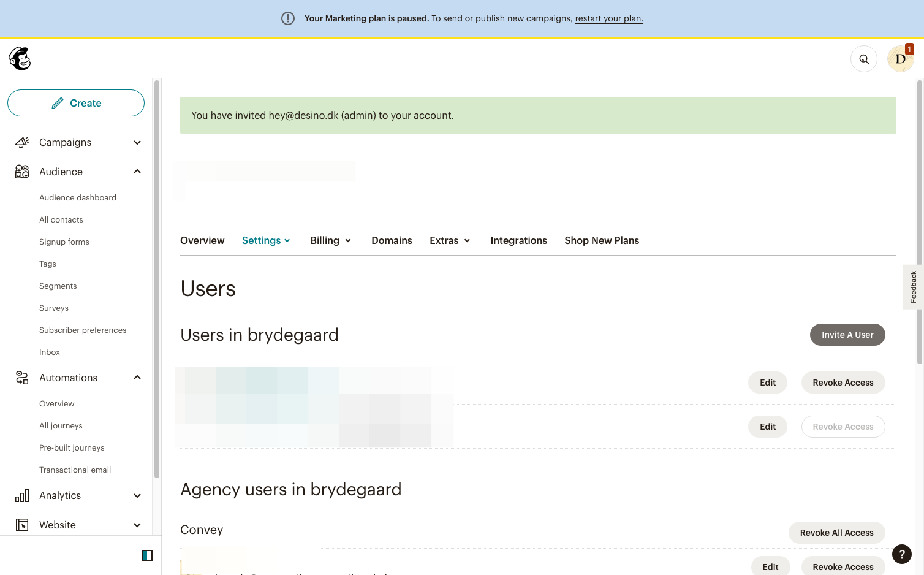
Task: Click the Create button
Action: (x=76, y=103)
